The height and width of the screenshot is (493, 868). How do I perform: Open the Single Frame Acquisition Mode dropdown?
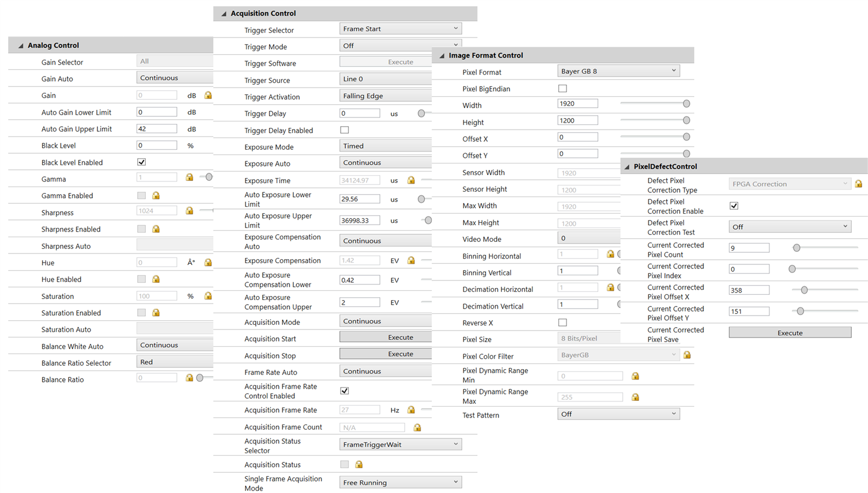click(401, 483)
